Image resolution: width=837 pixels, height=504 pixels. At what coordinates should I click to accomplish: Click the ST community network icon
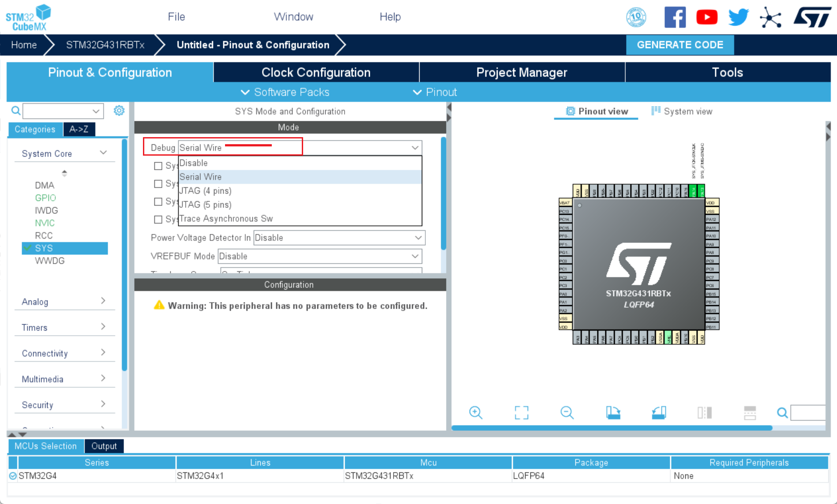click(x=771, y=18)
